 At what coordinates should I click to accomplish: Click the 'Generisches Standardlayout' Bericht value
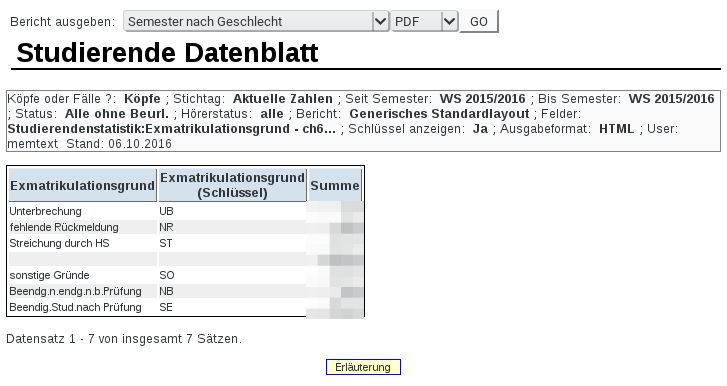(x=439, y=114)
